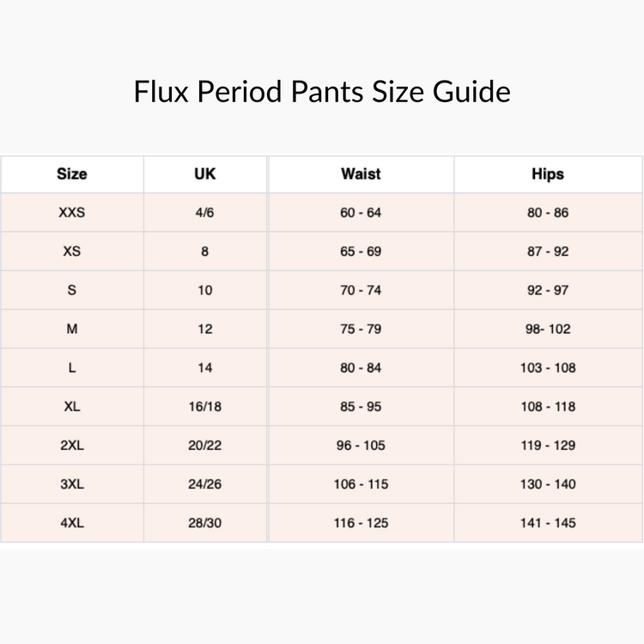The height and width of the screenshot is (644, 644).
Task: Select the UK column header
Action: (205, 174)
